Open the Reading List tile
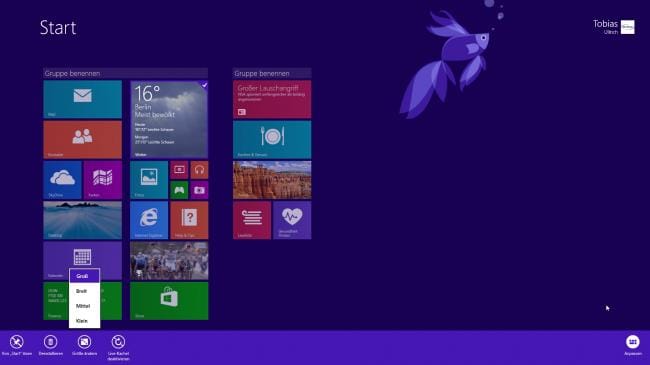This screenshot has width=650, height=365. pyautogui.click(x=252, y=220)
